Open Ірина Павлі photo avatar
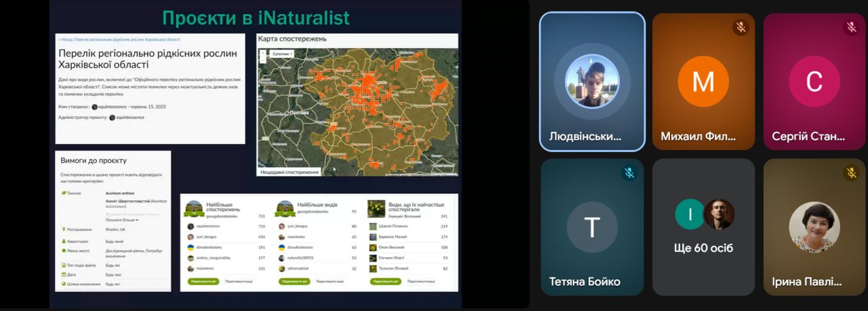The image size is (868, 311). pos(814,227)
